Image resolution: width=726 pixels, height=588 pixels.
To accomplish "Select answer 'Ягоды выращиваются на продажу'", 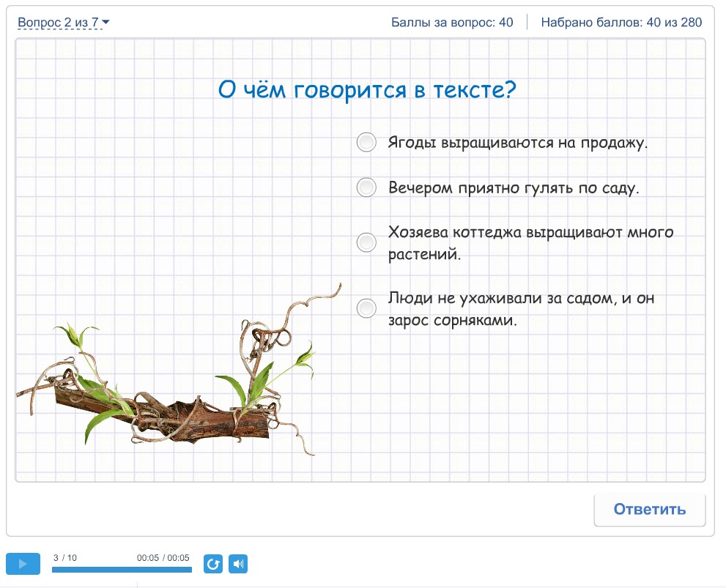I will point(366,142).
